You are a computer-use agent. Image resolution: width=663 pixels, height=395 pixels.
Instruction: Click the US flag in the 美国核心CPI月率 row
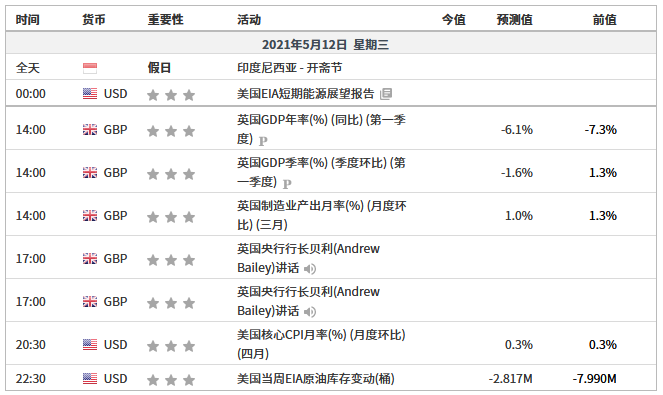coord(90,345)
